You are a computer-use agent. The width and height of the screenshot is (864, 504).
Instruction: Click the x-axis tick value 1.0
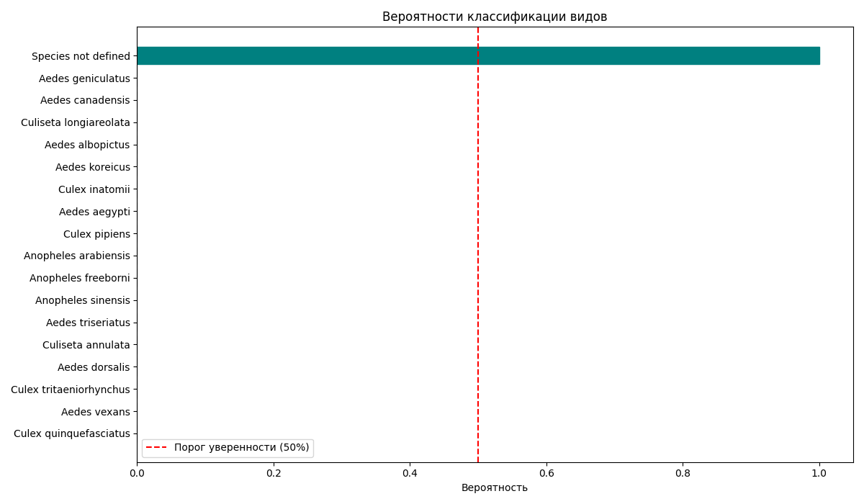[x=819, y=474]
